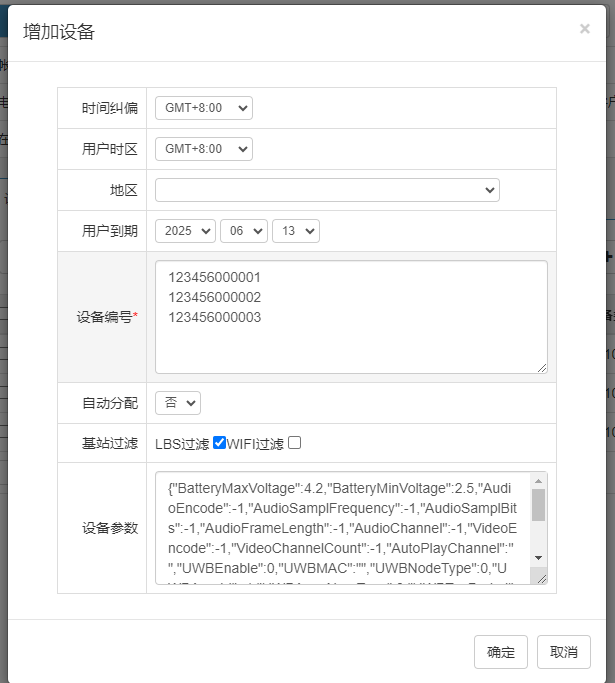This screenshot has width=615, height=683.
Task: Uncheck the LBS过滤 checkbox
Action: 220,443
